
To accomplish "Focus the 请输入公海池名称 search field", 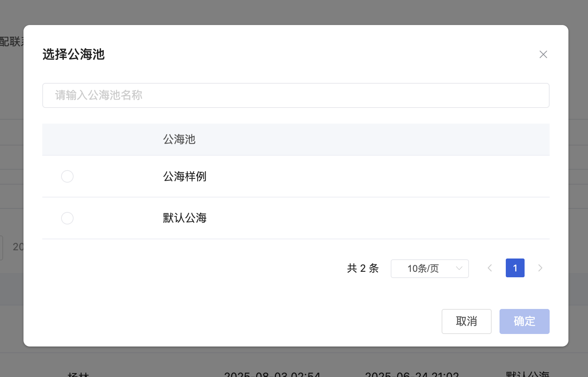I will tap(296, 95).
